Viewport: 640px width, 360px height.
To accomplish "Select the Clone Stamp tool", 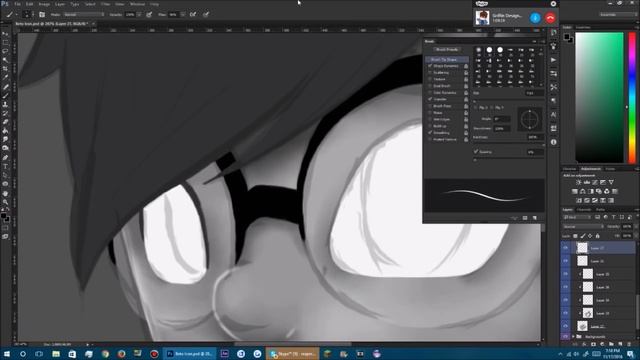I will [x=5, y=104].
